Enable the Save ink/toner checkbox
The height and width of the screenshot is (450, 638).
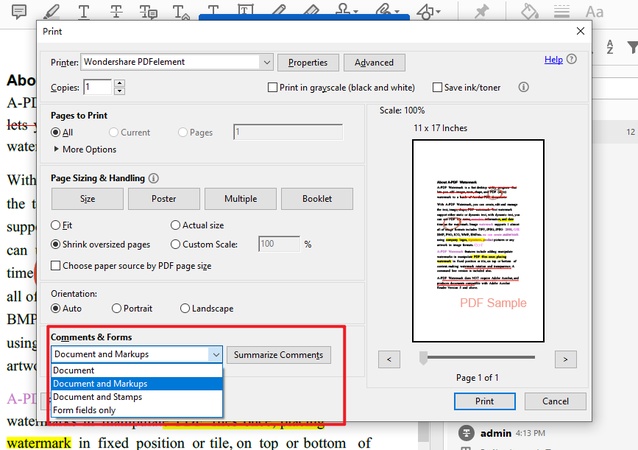(x=437, y=87)
